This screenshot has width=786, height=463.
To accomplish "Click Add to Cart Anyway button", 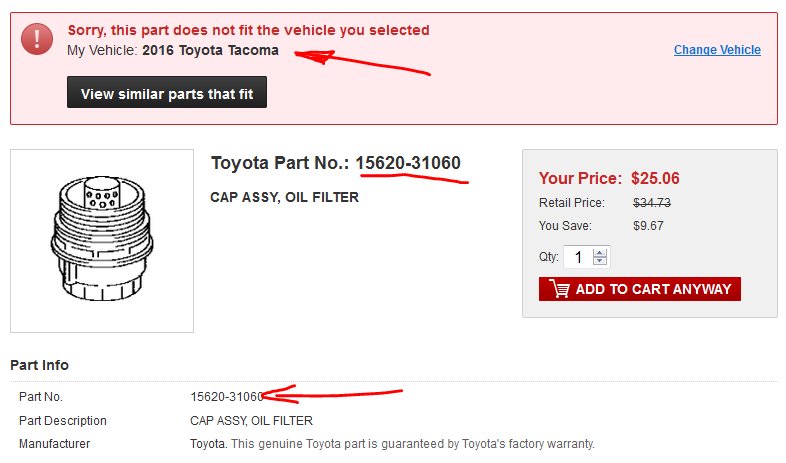I will 640,289.
